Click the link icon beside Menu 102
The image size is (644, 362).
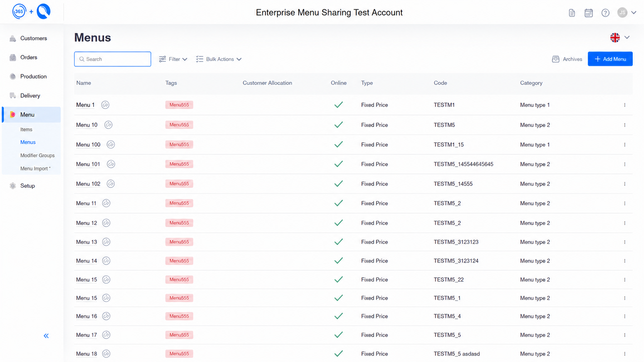pyautogui.click(x=111, y=184)
